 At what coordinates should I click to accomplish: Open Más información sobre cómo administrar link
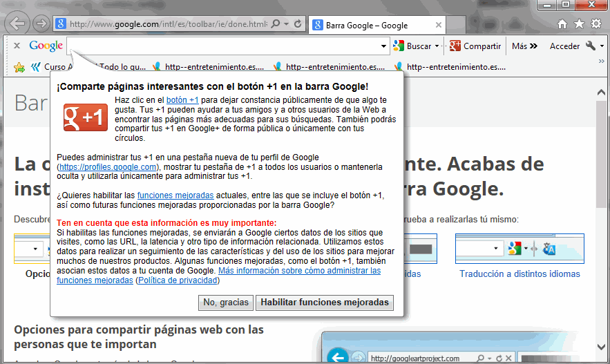pos(300,271)
